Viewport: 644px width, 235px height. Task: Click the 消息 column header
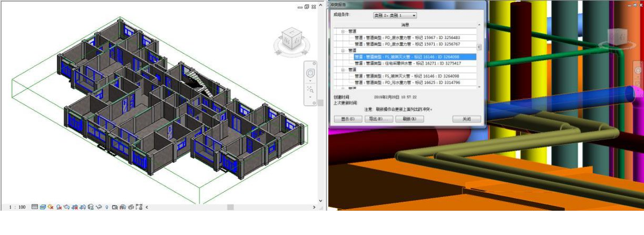coord(406,25)
